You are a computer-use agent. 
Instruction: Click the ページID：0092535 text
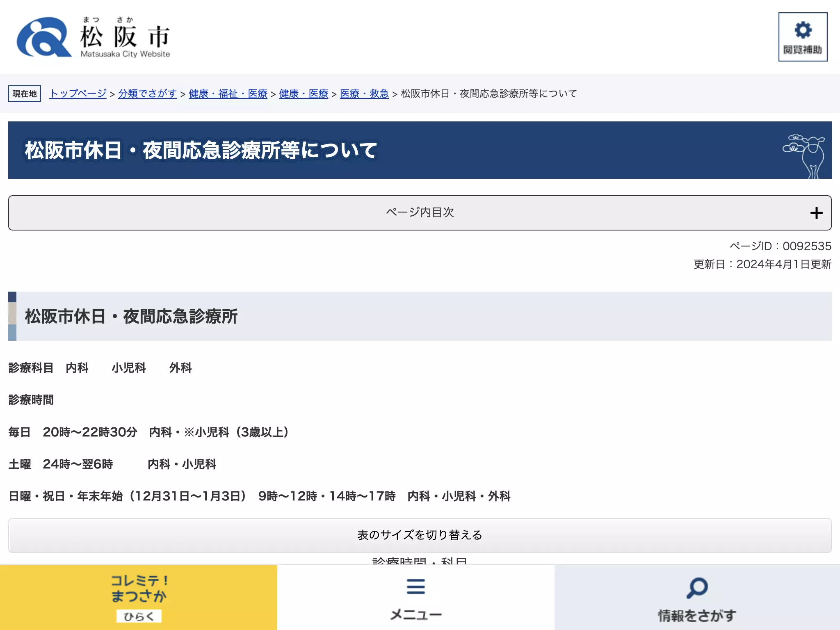(x=781, y=246)
